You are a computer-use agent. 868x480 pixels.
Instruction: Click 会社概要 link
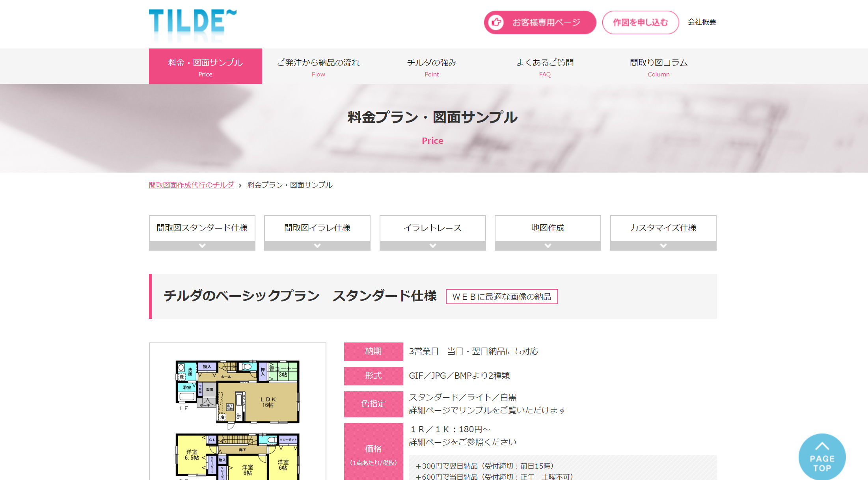tap(702, 22)
